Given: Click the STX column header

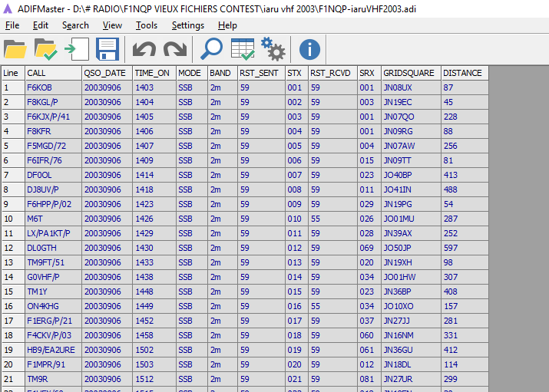Looking at the screenshot, I should coord(297,73).
